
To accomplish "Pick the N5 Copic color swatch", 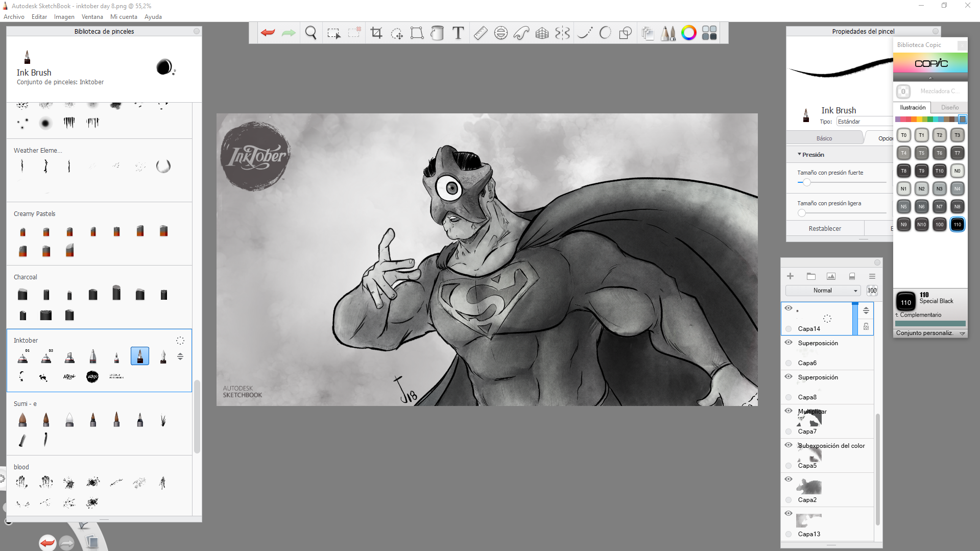I will 903,207.
